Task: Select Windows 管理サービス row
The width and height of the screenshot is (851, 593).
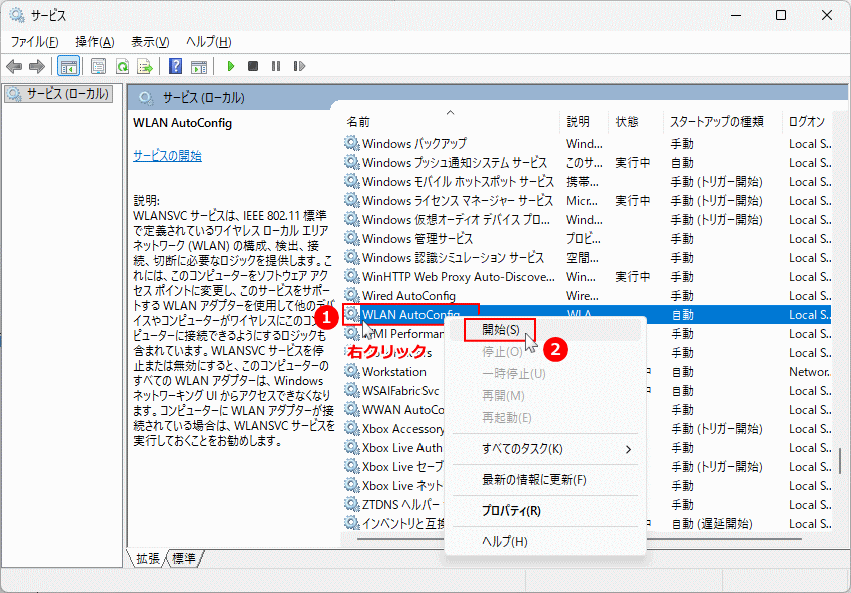Action: pos(587,239)
